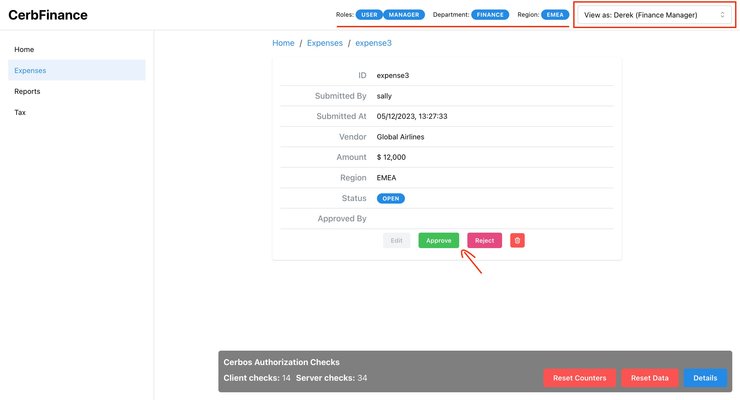Viewport: 740px width, 400px height.
Task: Select Expenses in sidebar
Action: 77,70
